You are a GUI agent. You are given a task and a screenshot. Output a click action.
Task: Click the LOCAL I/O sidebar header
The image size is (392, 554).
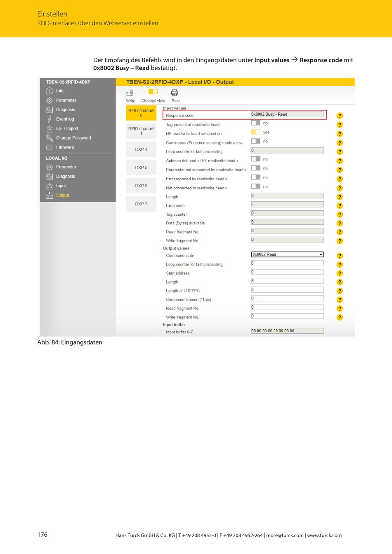[x=57, y=158]
